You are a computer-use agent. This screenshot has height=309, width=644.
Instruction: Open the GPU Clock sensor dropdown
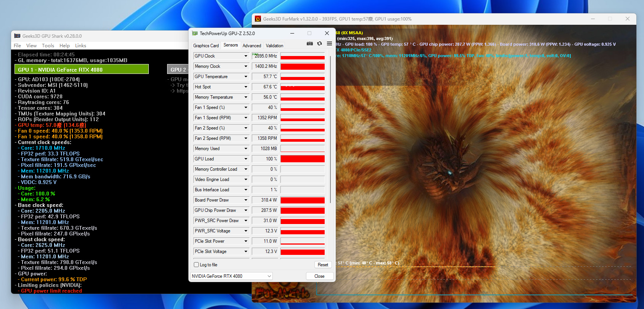[x=246, y=56]
